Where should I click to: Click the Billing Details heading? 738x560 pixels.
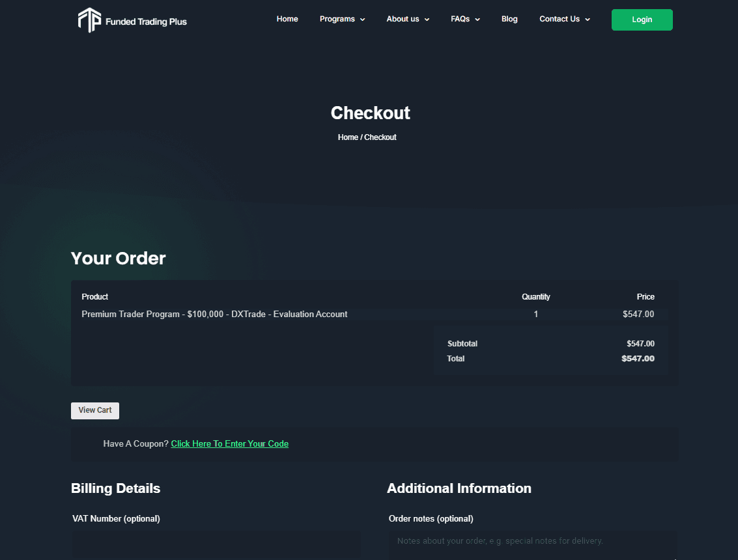(115, 488)
